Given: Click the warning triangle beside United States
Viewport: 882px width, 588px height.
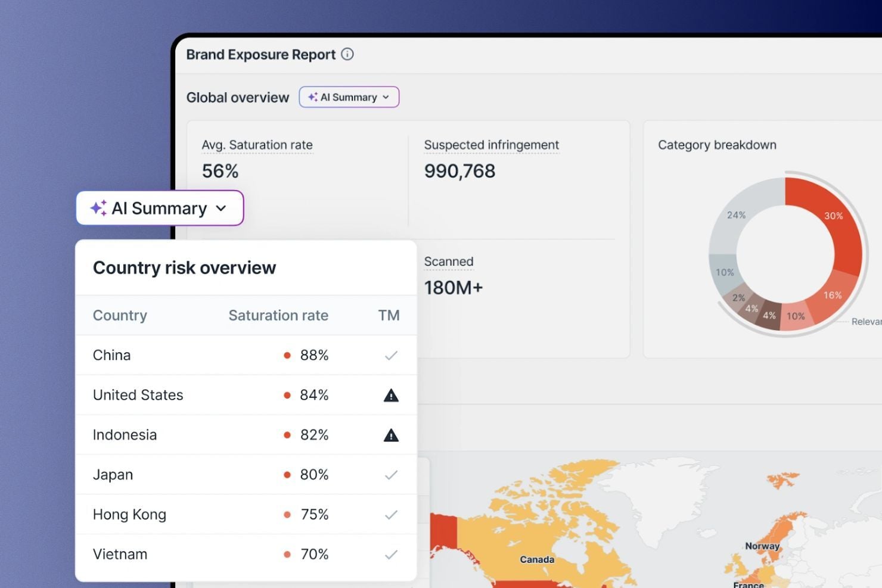Looking at the screenshot, I should (391, 395).
